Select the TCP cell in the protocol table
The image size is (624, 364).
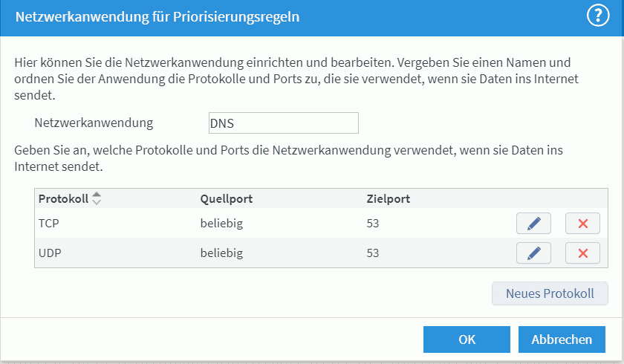[49, 223]
